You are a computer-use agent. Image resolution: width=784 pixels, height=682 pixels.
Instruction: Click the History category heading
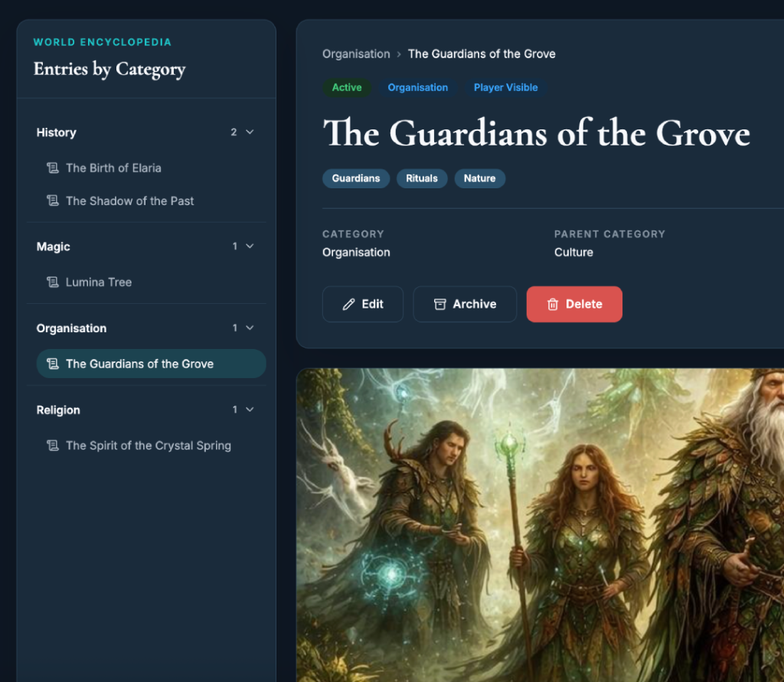[x=56, y=132]
